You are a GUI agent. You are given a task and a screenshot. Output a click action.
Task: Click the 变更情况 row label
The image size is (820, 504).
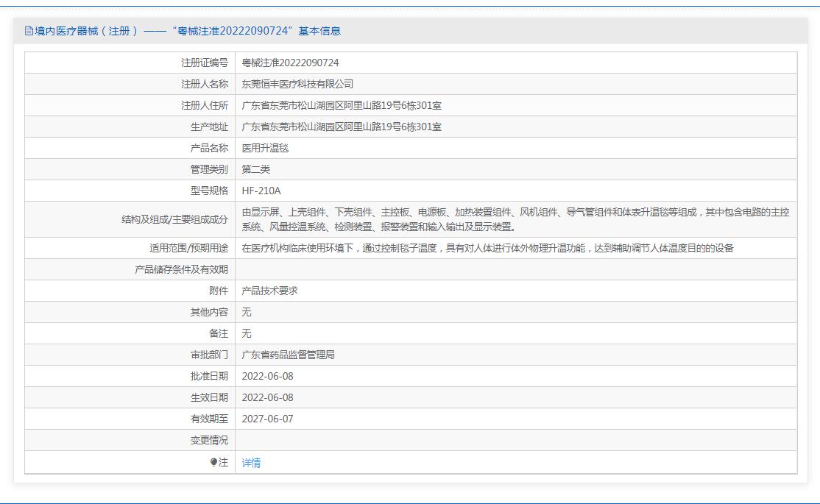click(209, 440)
